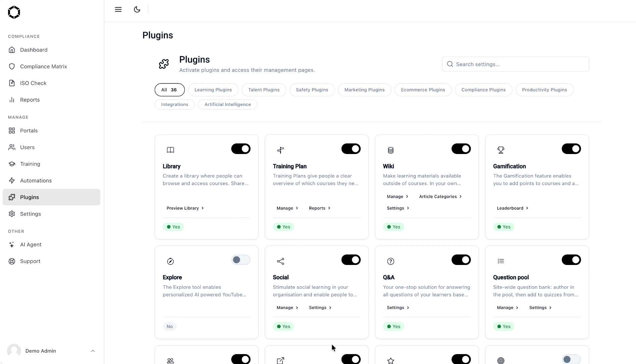Screen dimensions: 636x364
Task: Select the All 36 filter pill
Action: (x=170, y=90)
